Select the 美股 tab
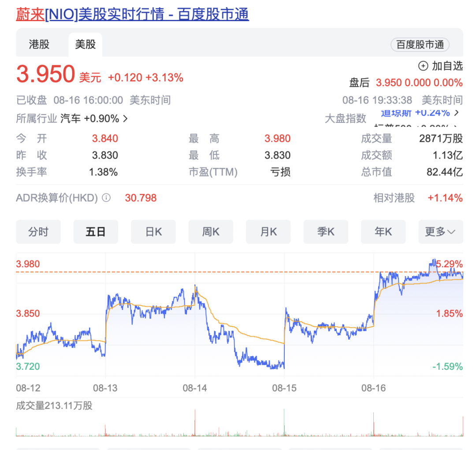 pyautogui.click(x=86, y=44)
